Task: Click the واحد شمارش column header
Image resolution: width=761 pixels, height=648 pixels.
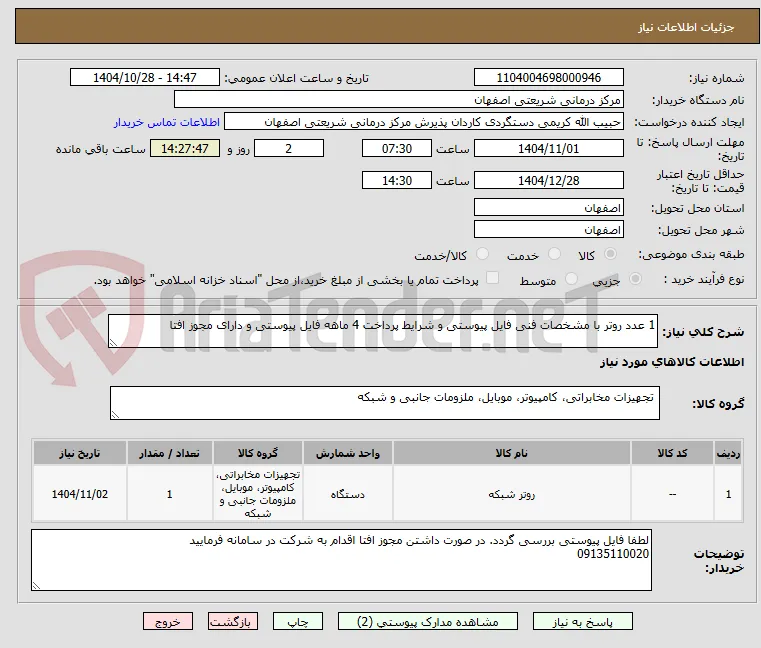Action: [347, 453]
